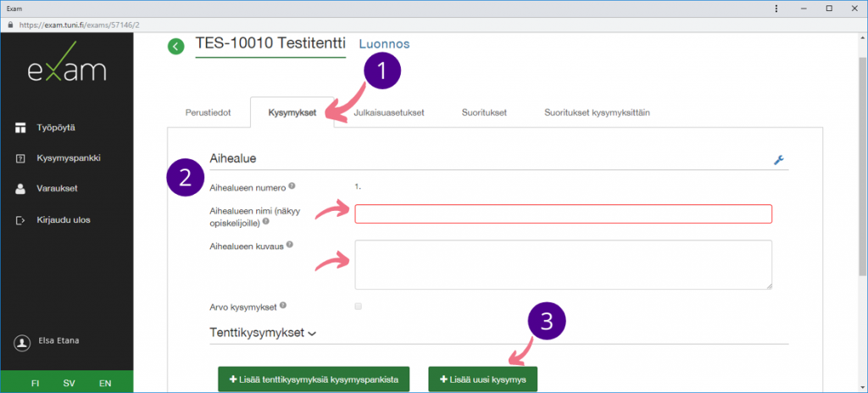The width and height of the screenshot is (868, 393).
Task: Click the help icon next to Arvo kysymykset
Action: pyautogui.click(x=282, y=305)
